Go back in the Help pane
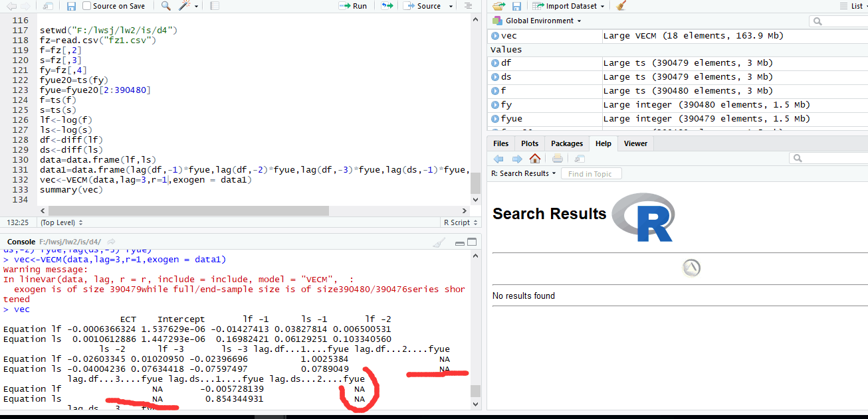 (x=499, y=159)
